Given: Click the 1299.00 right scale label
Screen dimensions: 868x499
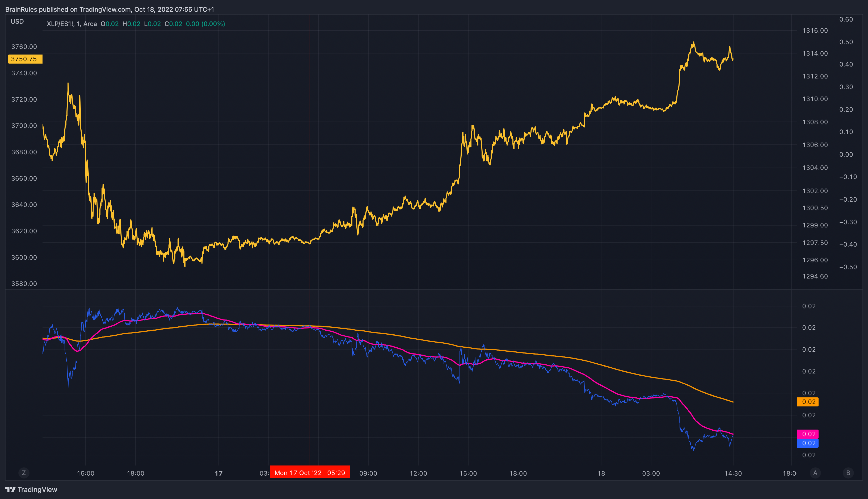Looking at the screenshot, I should [x=815, y=225].
